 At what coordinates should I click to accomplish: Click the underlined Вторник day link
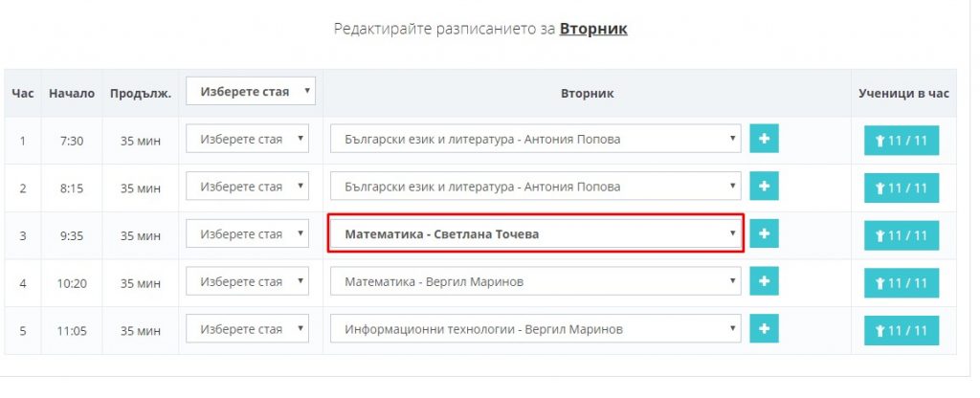coord(593,29)
